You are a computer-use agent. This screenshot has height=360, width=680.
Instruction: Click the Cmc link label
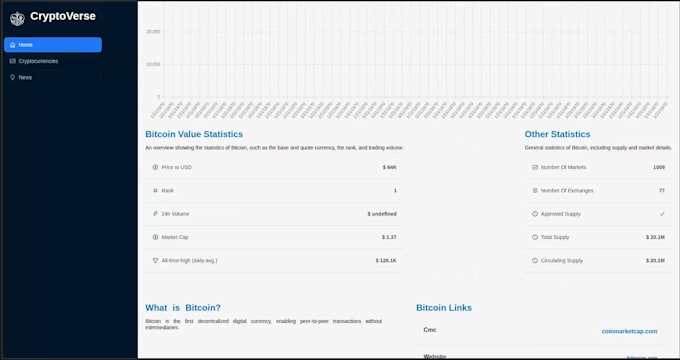tap(430, 330)
